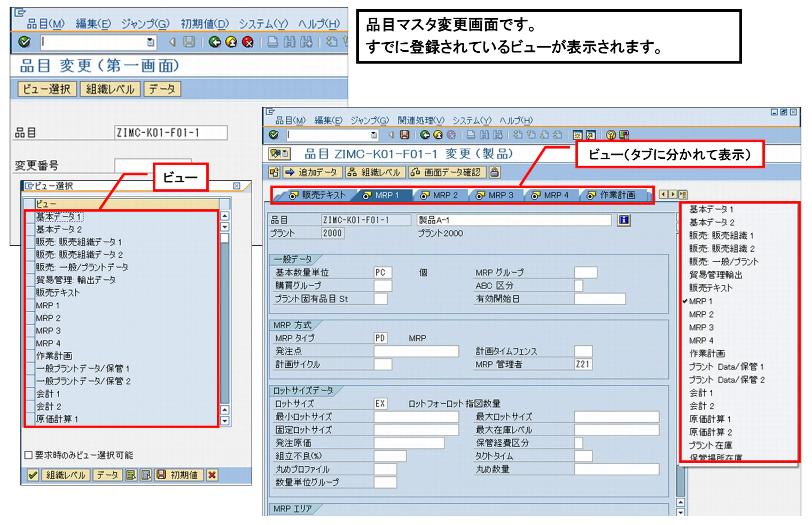Screen dimensions: 812x525
Task: Select 基本データ 2 row in ビュー選択 list
Action: pos(121,229)
